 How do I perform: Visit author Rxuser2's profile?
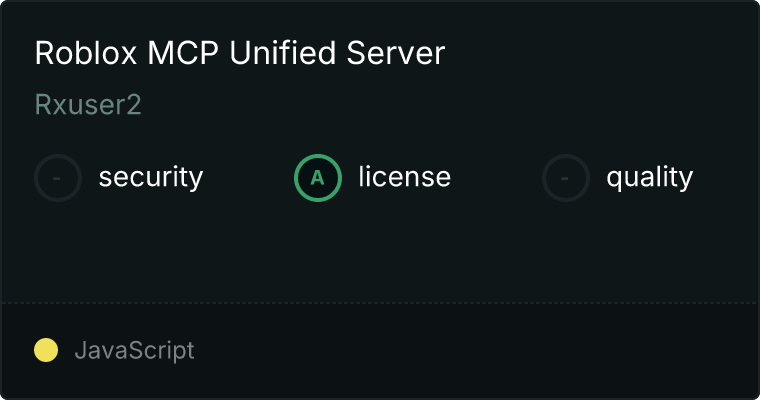click(88, 104)
